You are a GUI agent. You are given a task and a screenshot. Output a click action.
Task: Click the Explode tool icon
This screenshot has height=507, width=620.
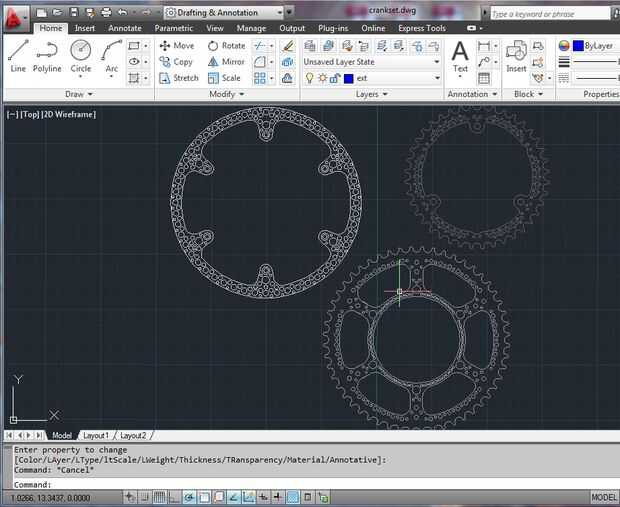tap(287, 62)
